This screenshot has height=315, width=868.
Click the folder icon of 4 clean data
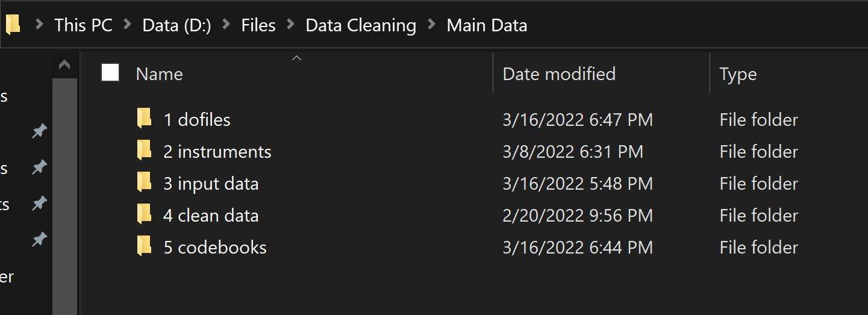(x=144, y=214)
